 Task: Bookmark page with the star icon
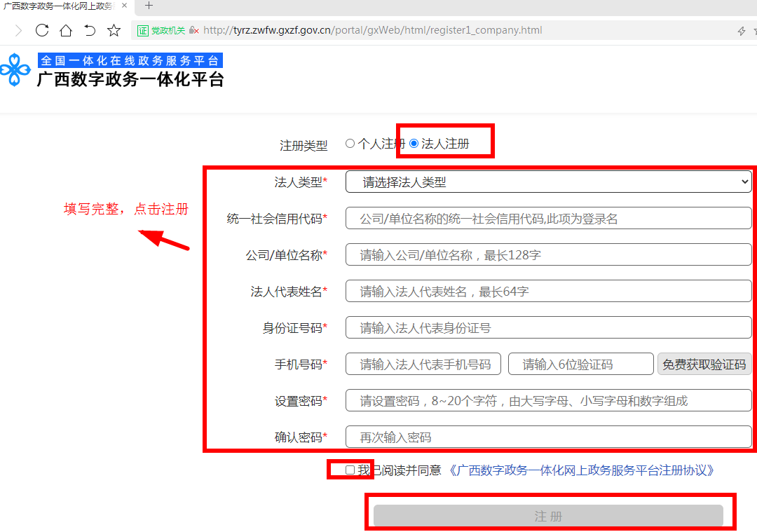point(114,30)
